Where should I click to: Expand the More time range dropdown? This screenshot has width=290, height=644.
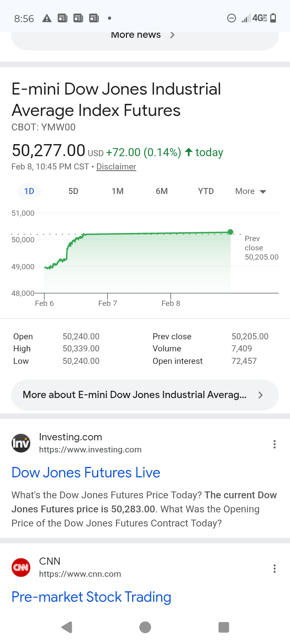click(x=251, y=191)
